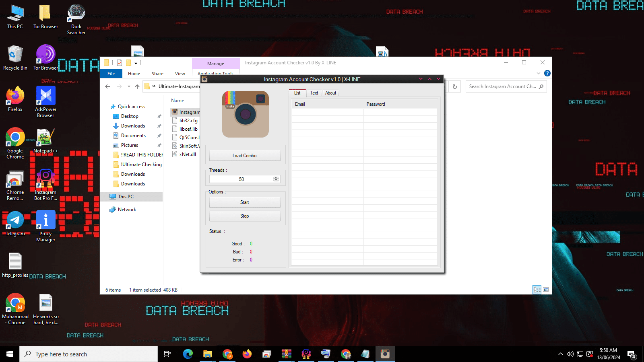Select Pictures in navigation pane
This screenshot has height=362, width=644.
click(130, 145)
